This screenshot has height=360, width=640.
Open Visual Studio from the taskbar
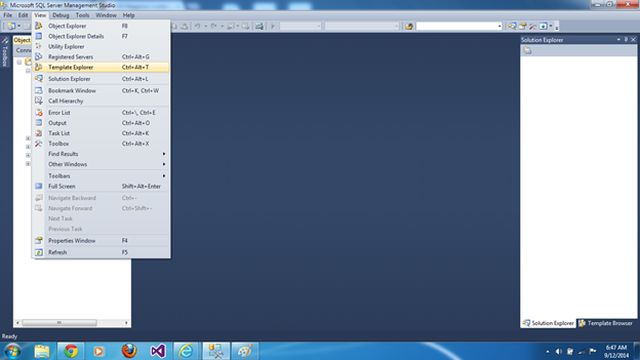tap(158, 351)
